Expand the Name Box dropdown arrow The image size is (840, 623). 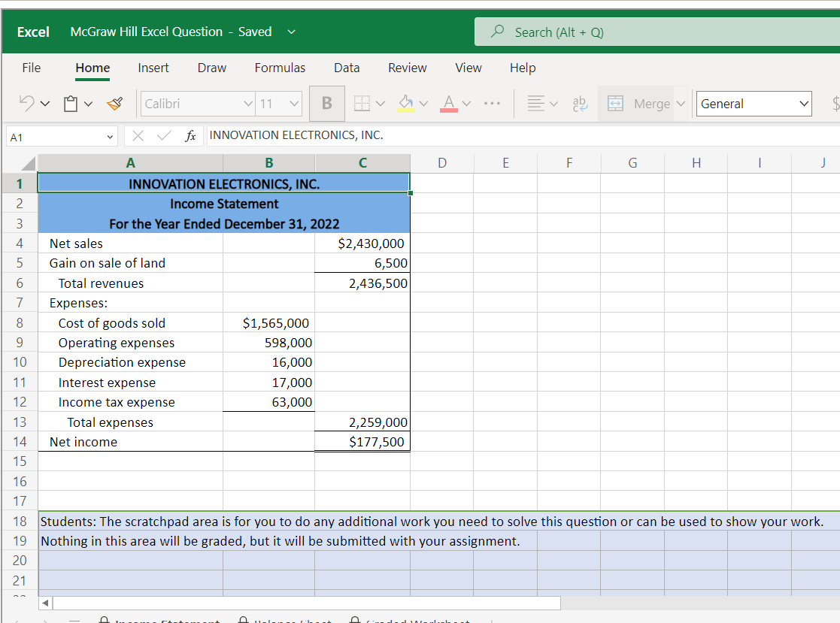pyautogui.click(x=110, y=137)
